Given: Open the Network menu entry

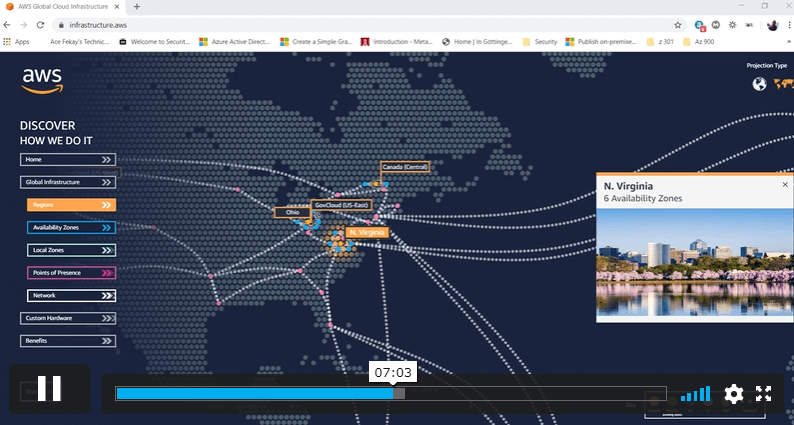Looking at the screenshot, I should pos(71,295).
